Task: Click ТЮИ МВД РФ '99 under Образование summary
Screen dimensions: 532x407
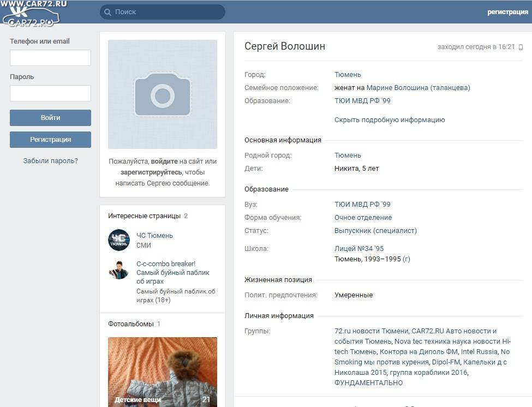Action: click(x=362, y=101)
